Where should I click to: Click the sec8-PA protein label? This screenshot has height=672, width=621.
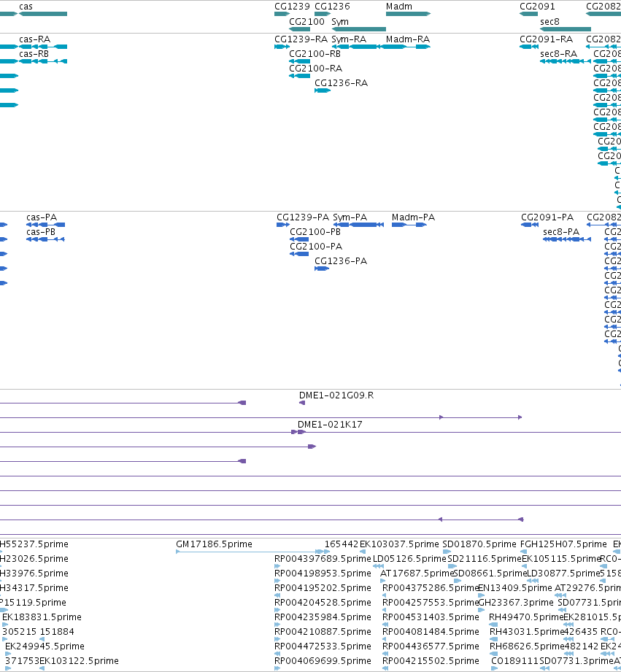click(x=561, y=232)
